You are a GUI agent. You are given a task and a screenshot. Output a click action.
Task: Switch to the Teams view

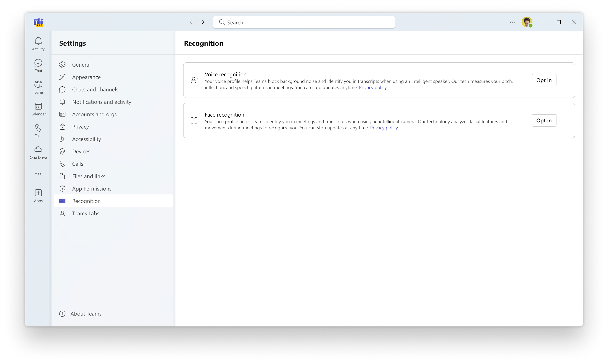38,87
